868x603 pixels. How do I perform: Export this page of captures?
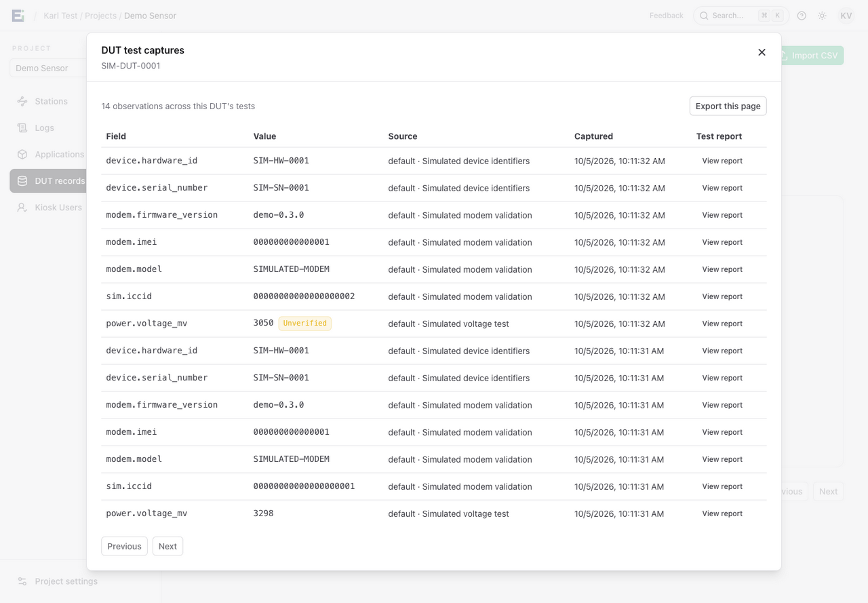pyautogui.click(x=728, y=106)
